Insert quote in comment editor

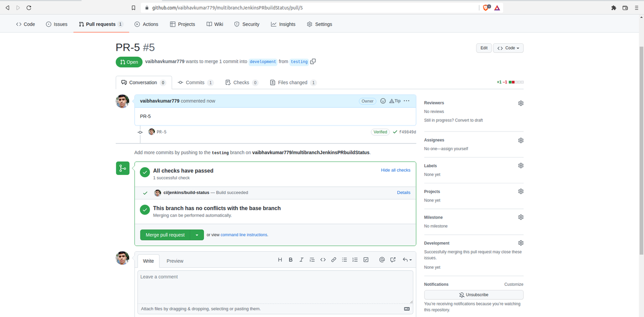(x=312, y=260)
